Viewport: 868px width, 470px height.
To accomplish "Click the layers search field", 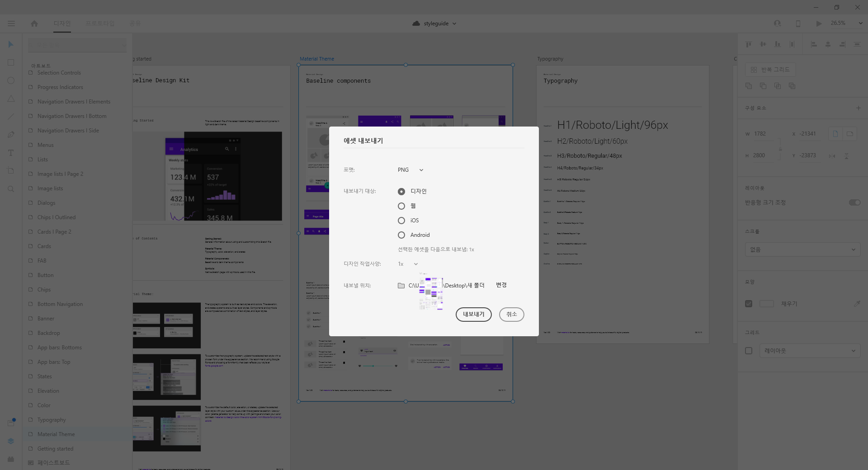I will click(77, 45).
